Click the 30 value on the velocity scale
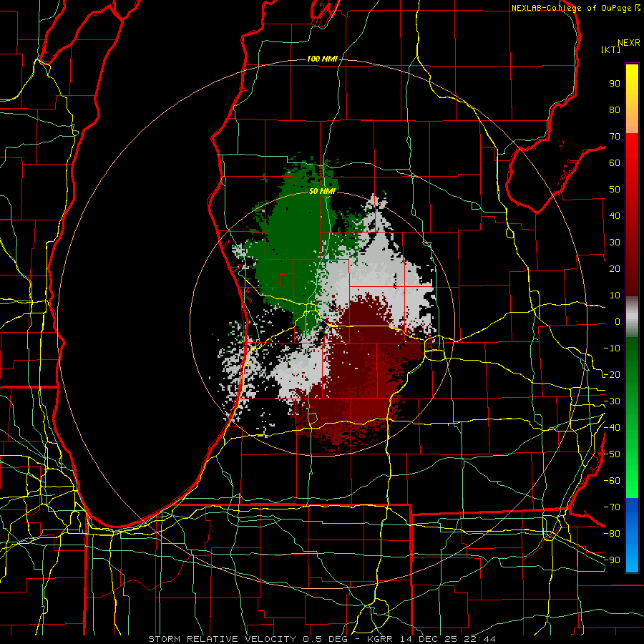Viewport: 644px width, 644px height. click(x=615, y=243)
